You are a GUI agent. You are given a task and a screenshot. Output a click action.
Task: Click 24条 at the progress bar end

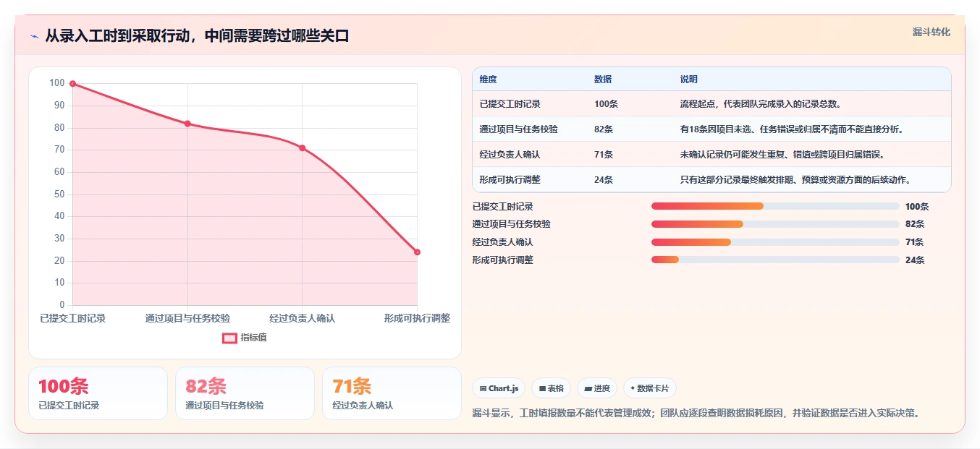point(915,260)
